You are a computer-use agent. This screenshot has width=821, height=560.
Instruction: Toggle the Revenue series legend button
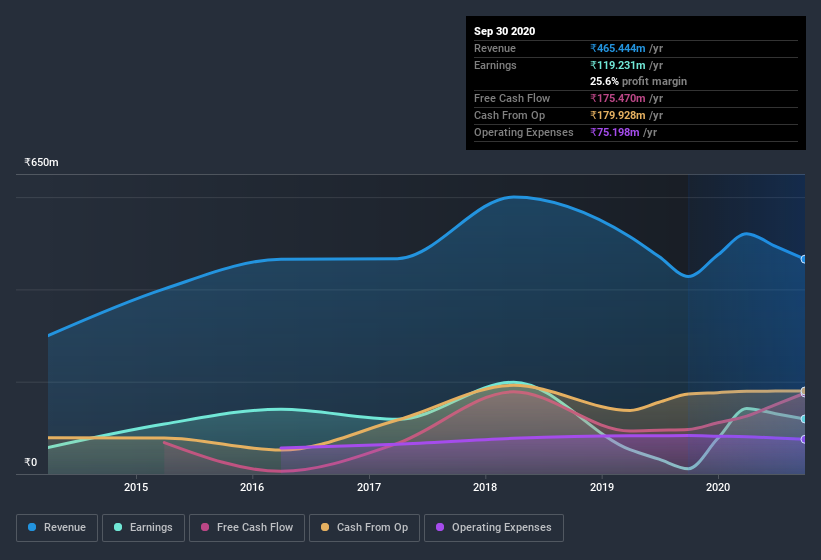[x=57, y=528]
